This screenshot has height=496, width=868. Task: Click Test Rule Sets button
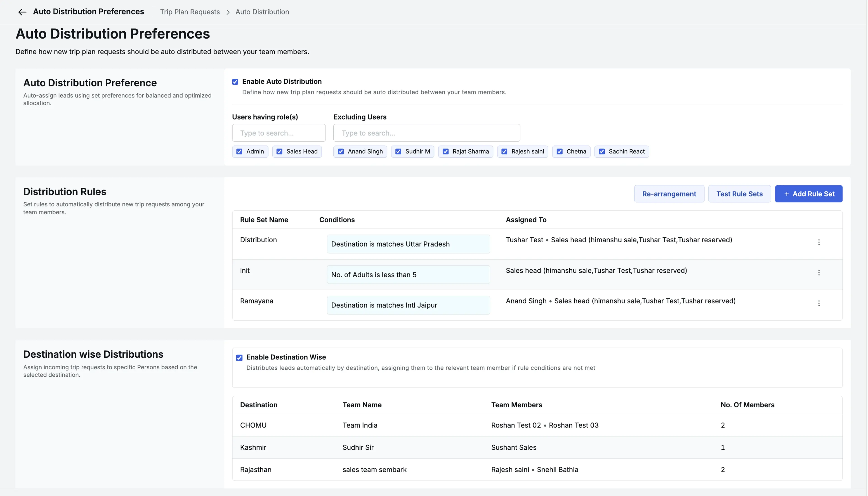click(x=739, y=194)
